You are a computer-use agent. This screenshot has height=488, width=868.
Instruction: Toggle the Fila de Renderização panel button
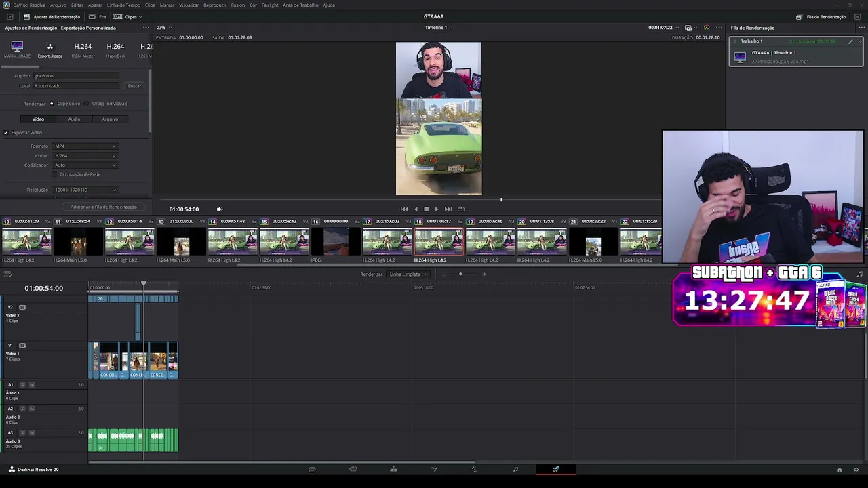coord(821,16)
